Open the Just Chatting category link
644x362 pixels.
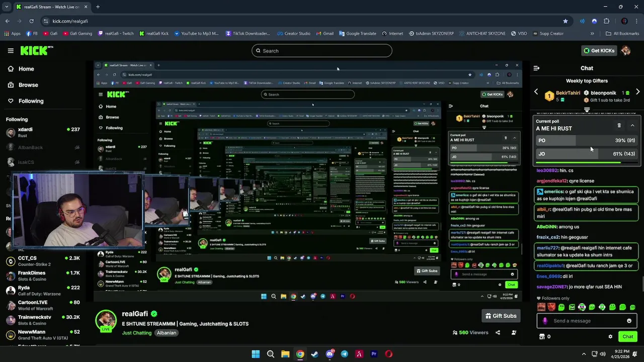pos(136,333)
